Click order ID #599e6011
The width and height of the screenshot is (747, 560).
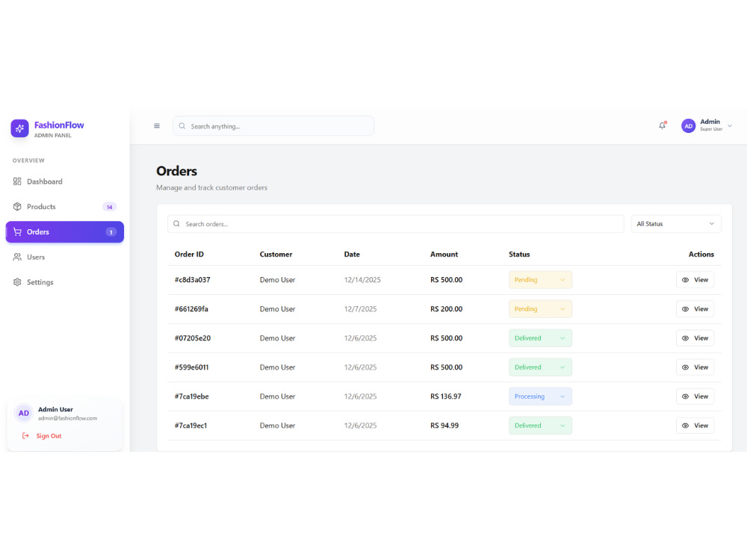191,367
